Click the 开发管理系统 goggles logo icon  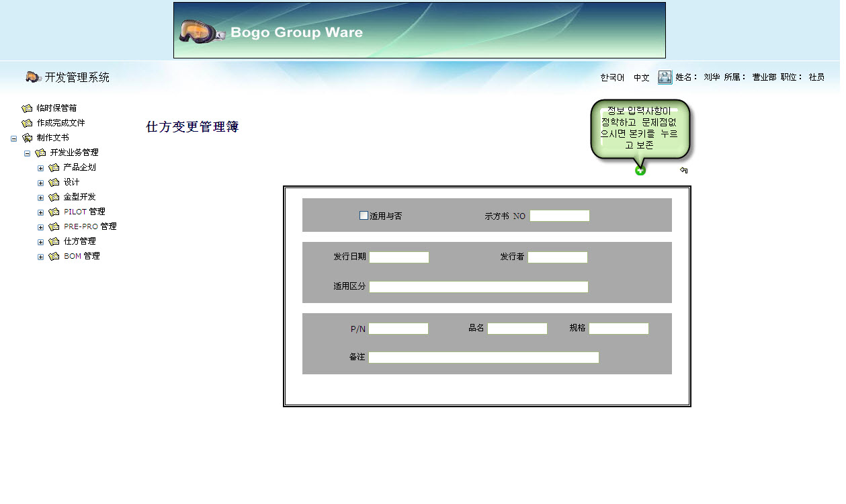point(33,77)
